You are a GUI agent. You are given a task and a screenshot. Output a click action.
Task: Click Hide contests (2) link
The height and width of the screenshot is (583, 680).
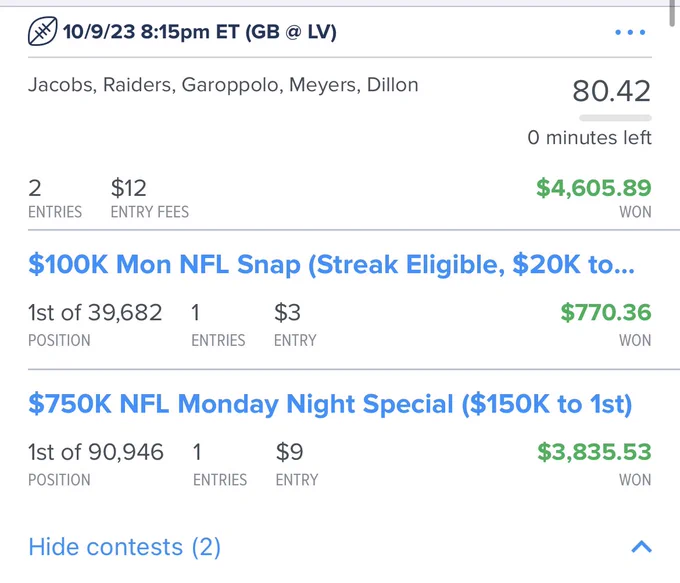124,547
